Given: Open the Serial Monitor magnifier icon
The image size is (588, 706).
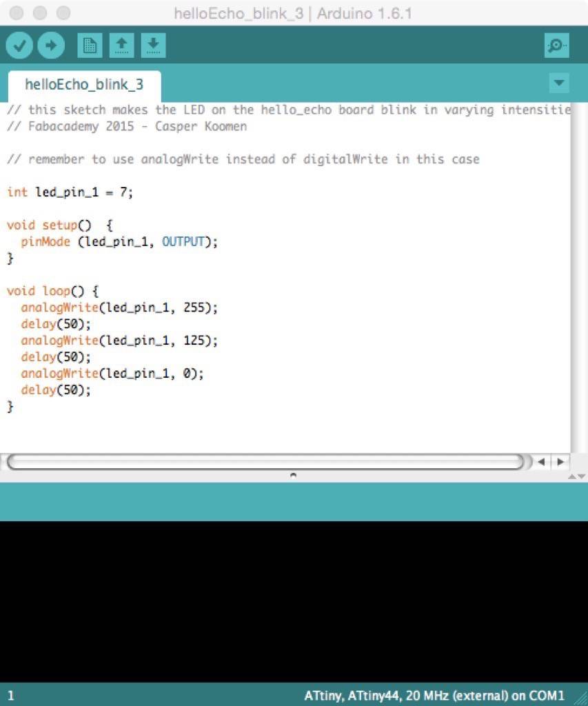Looking at the screenshot, I should pyautogui.click(x=556, y=45).
